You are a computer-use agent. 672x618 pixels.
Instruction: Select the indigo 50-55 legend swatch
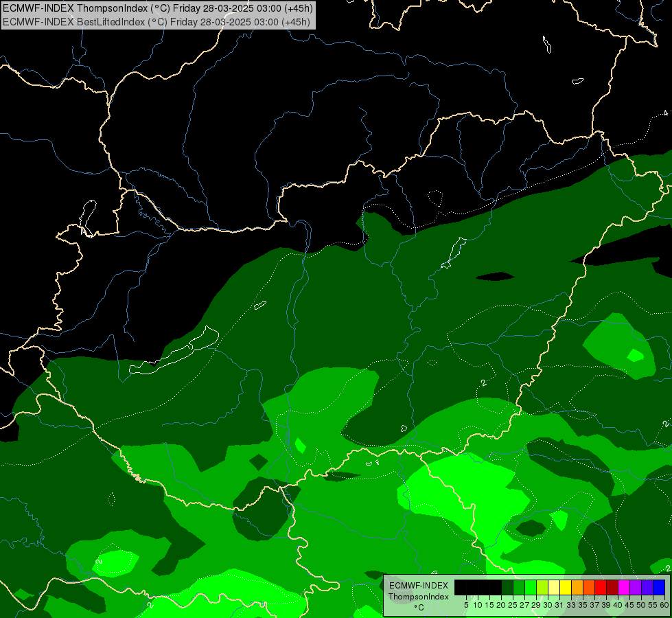click(647, 587)
